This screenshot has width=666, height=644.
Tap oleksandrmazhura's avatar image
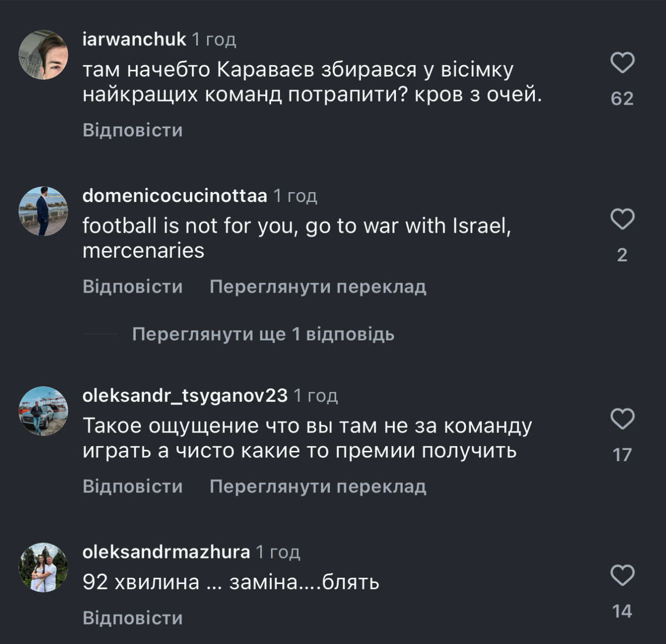pos(43,567)
